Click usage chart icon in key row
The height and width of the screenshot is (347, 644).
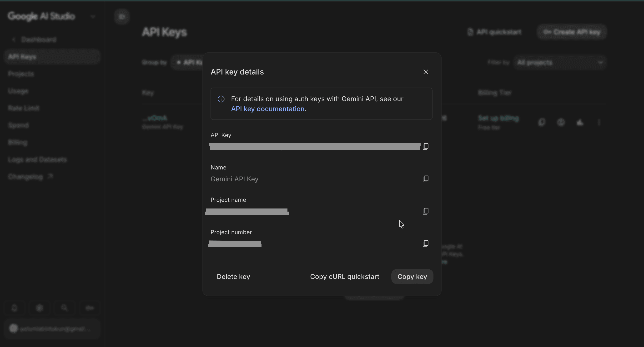[580, 122]
